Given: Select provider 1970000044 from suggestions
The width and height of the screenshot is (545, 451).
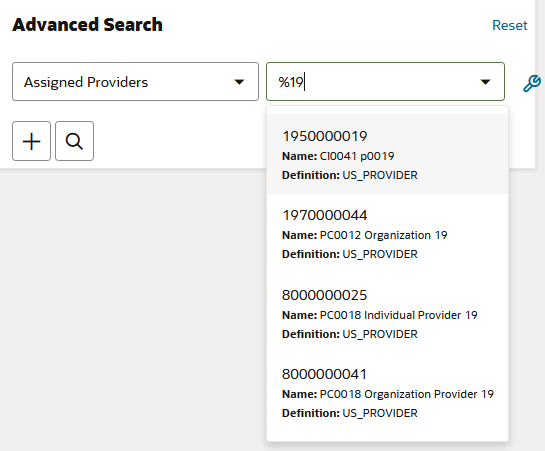Looking at the screenshot, I should (387, 233).
